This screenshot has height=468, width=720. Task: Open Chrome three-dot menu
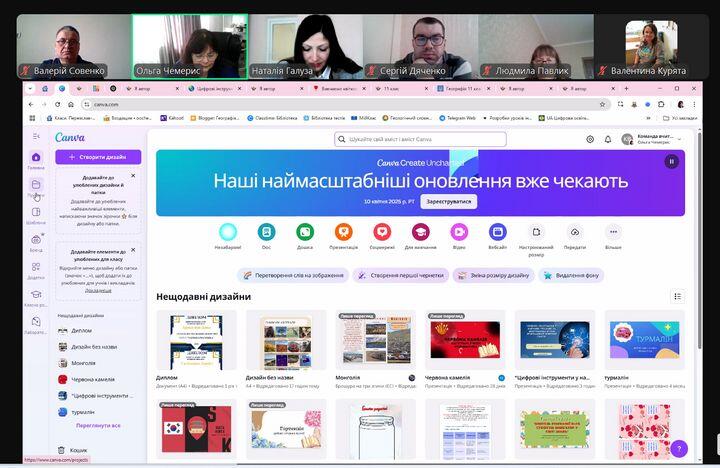694,104
